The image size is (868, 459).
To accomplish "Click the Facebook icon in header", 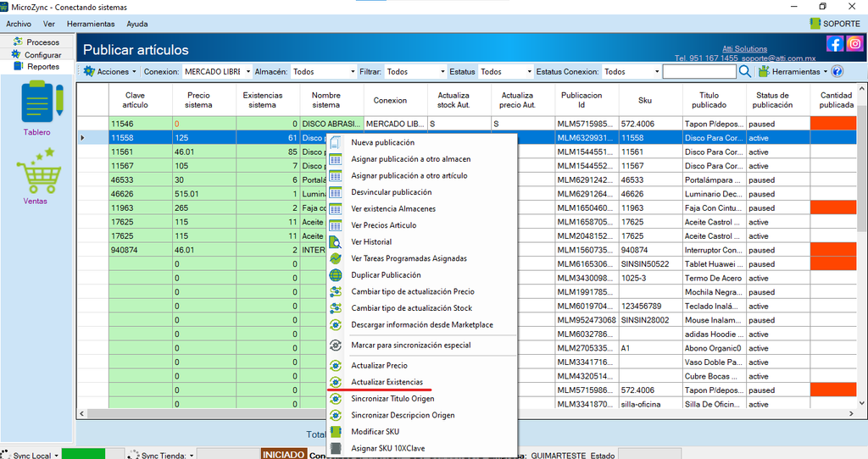I will pyautogui.click(x=835, y=43).
